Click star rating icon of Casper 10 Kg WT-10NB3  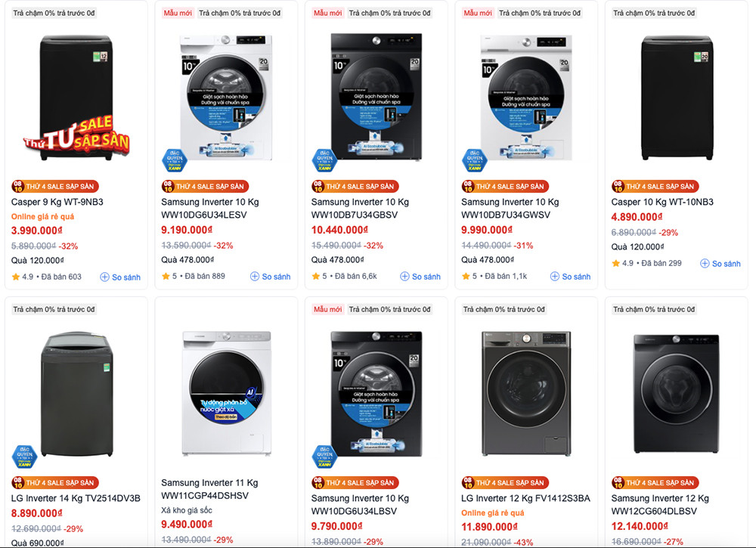[616, 263]
